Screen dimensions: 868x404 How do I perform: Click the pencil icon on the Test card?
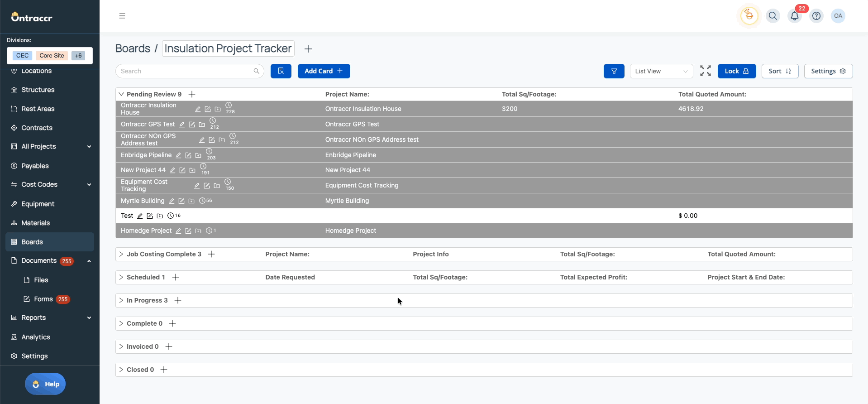click(x=140, y=216)
